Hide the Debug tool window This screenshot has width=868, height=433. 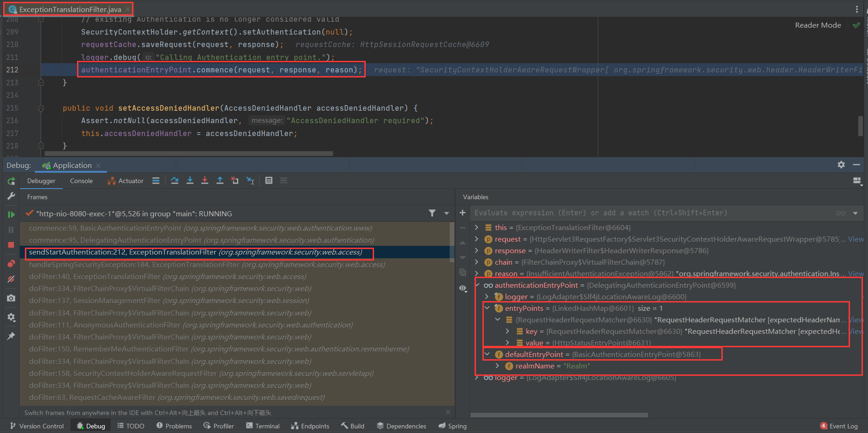[x=856, y=165]
